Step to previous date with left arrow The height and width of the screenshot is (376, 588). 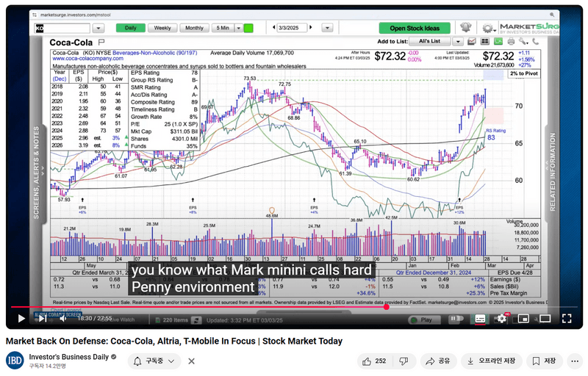273,27
